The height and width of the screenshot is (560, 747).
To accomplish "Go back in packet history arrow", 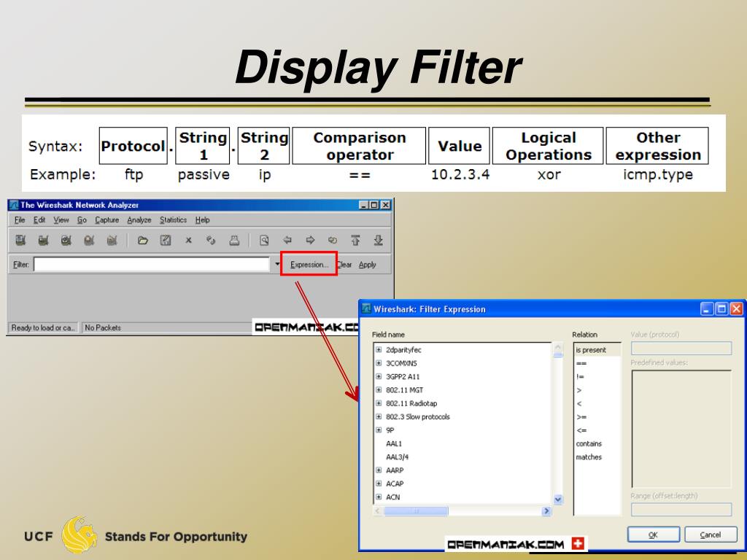I will [x=287, y=241].
